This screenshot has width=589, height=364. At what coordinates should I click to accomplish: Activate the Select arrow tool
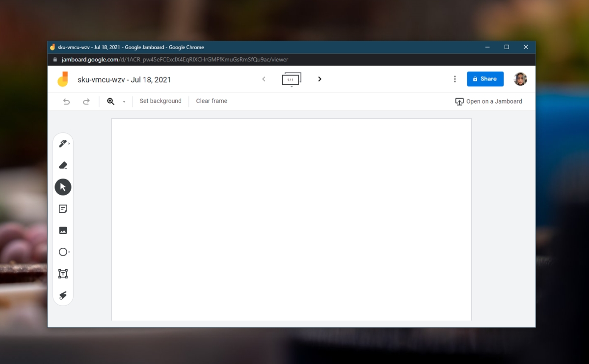63,187
